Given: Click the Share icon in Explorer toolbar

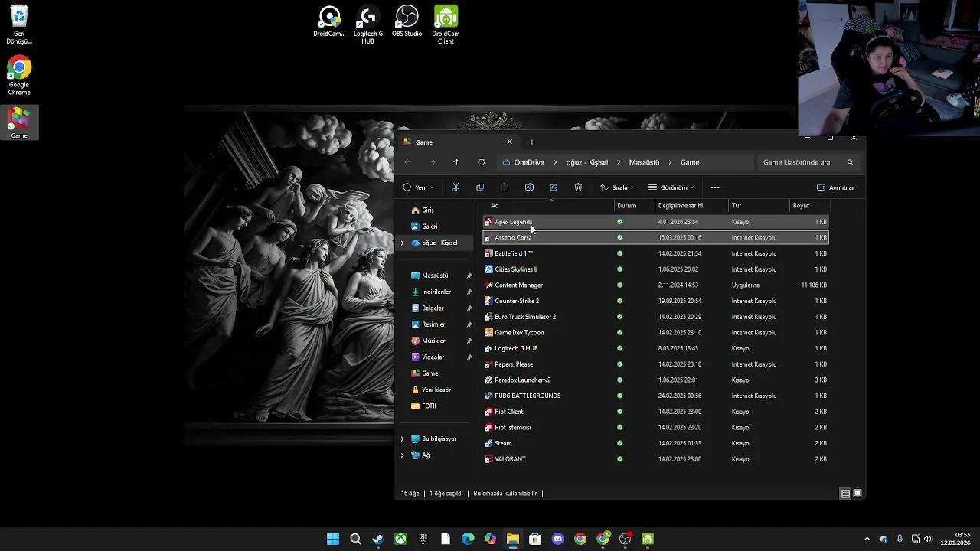Looking at the screenshot, I should point(554,187).
